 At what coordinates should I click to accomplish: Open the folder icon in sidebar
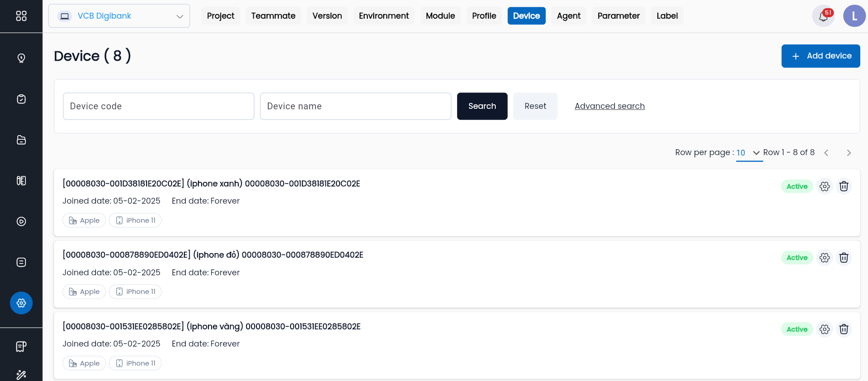coord(21,140)
